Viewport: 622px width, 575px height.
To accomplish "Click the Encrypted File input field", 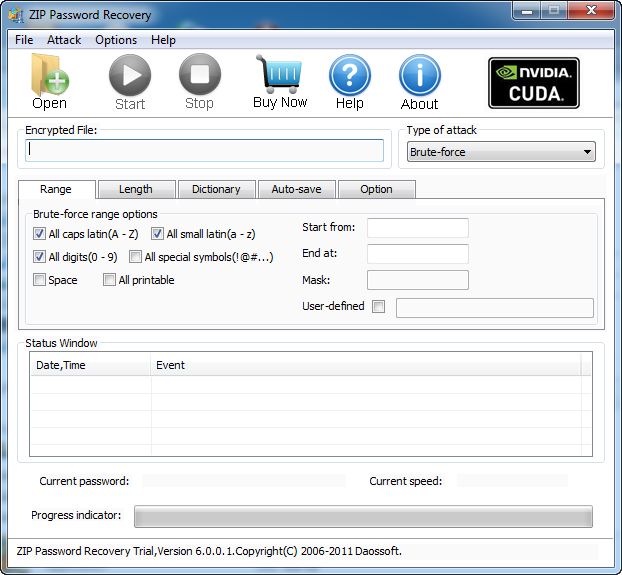I will click(x=204, y=150).
